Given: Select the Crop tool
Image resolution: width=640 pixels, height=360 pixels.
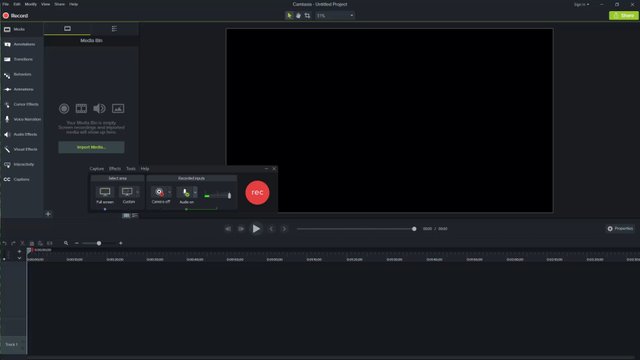Looking at the screenshot, I should pos(307,16).
